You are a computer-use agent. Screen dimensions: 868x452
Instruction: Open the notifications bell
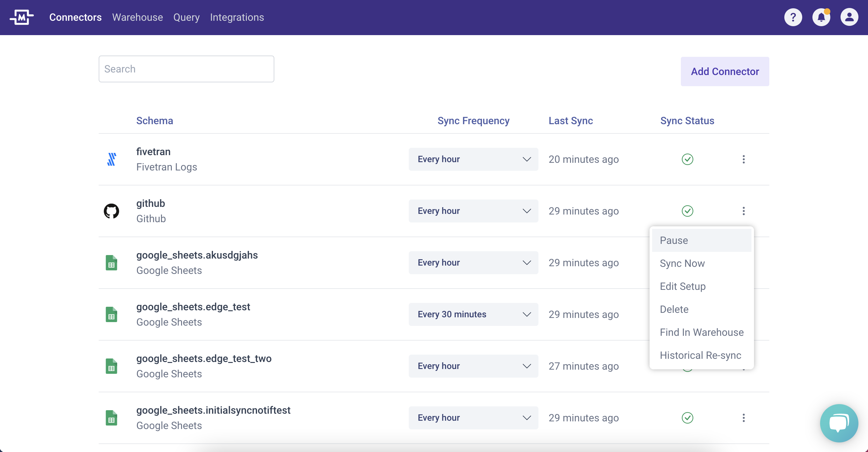(821, 17)
